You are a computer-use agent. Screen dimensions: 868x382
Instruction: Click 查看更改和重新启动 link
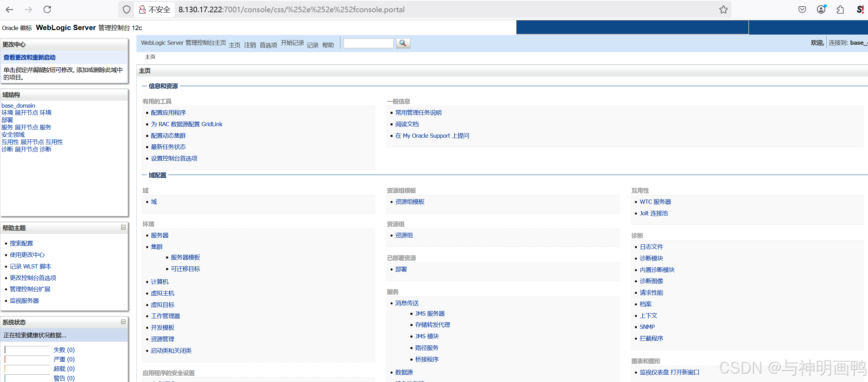(29, 57)
